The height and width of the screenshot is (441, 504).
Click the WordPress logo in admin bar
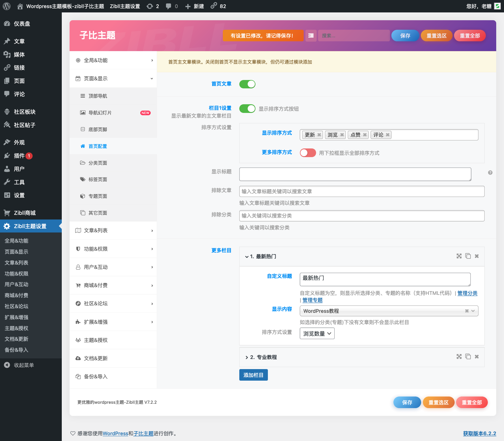7,6
